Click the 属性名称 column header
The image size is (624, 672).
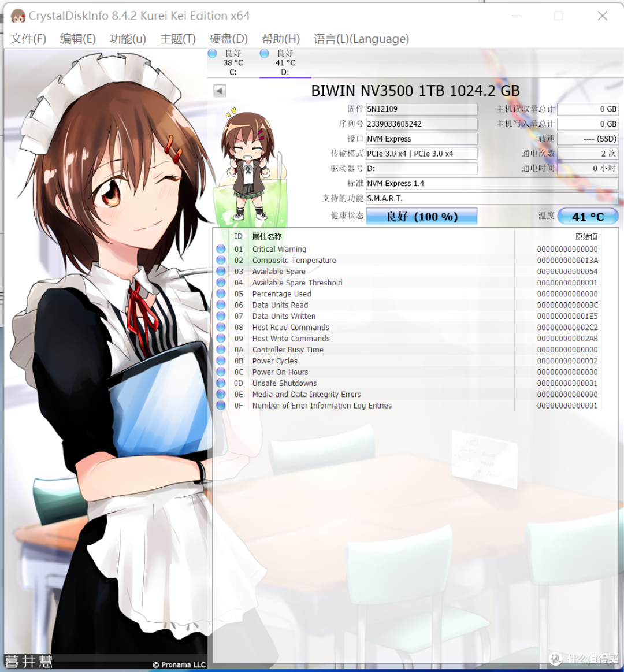coord(267,236)
